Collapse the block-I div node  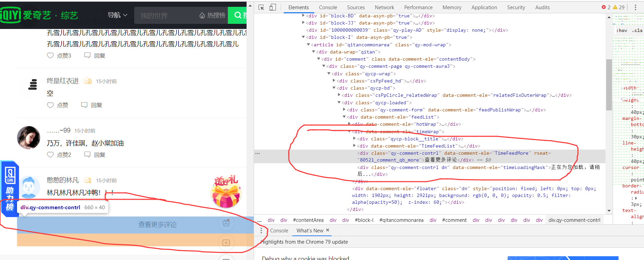[303, 37]
